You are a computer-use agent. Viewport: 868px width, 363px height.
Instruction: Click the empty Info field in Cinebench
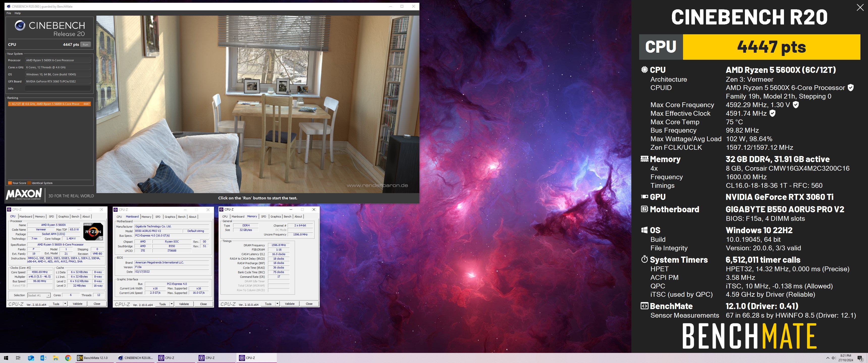[58, 88]
